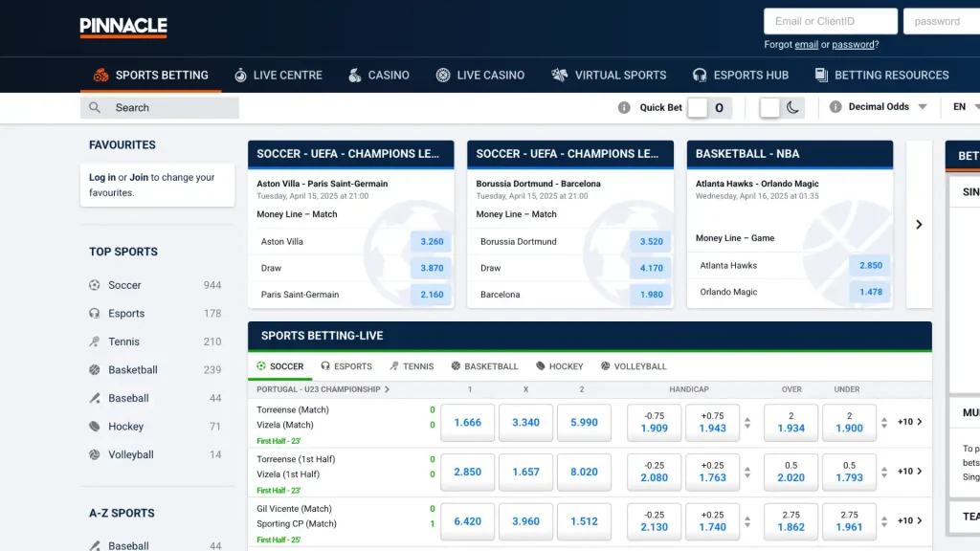Toggle the Quick Bet switch
The width and height of the screenshot is (980, 551).
coord(709,107)
